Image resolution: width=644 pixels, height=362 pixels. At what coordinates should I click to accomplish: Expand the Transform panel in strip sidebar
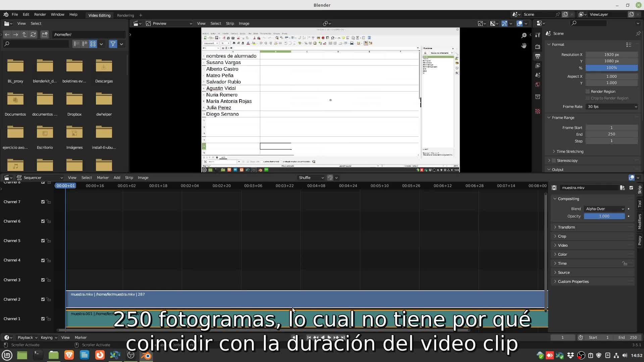[566, 227]
